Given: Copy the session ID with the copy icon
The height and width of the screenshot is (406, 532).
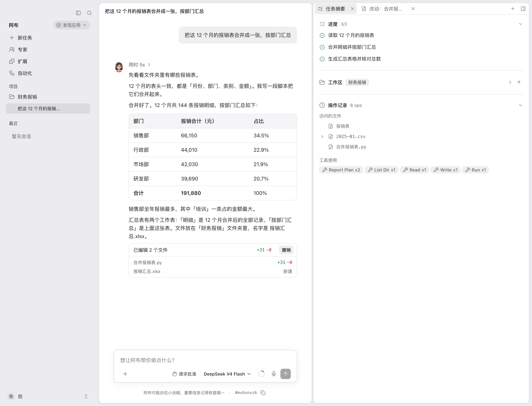Looking at the screenshot, I should point(263,393).
